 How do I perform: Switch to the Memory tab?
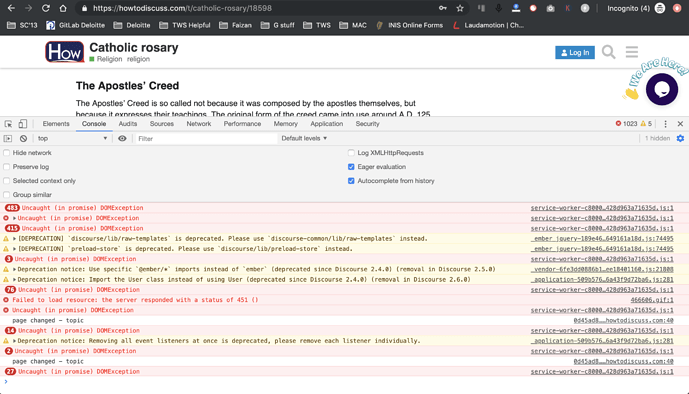(x=286, y=124)
